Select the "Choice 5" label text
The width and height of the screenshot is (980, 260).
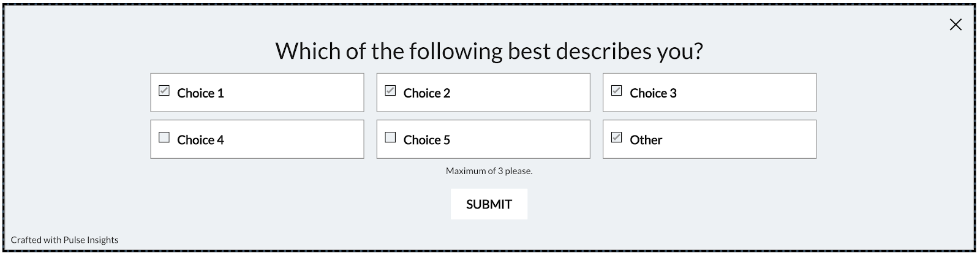click(426, 140)
